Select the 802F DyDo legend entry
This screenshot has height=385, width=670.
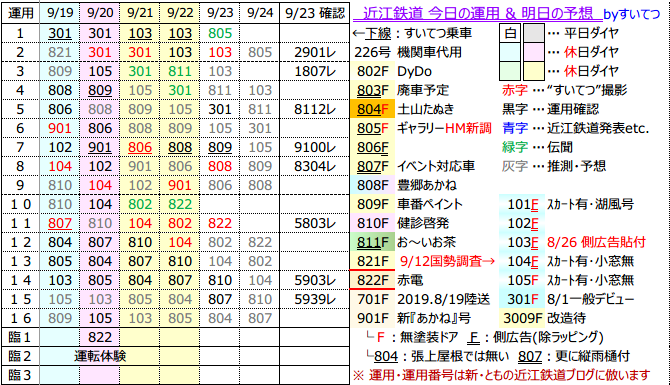tap(394, 71)
